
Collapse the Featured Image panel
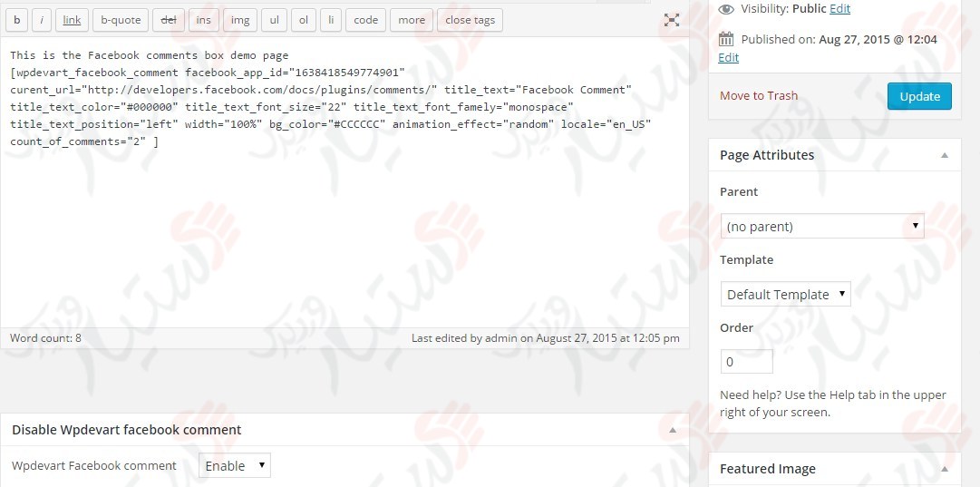point(945,469)
